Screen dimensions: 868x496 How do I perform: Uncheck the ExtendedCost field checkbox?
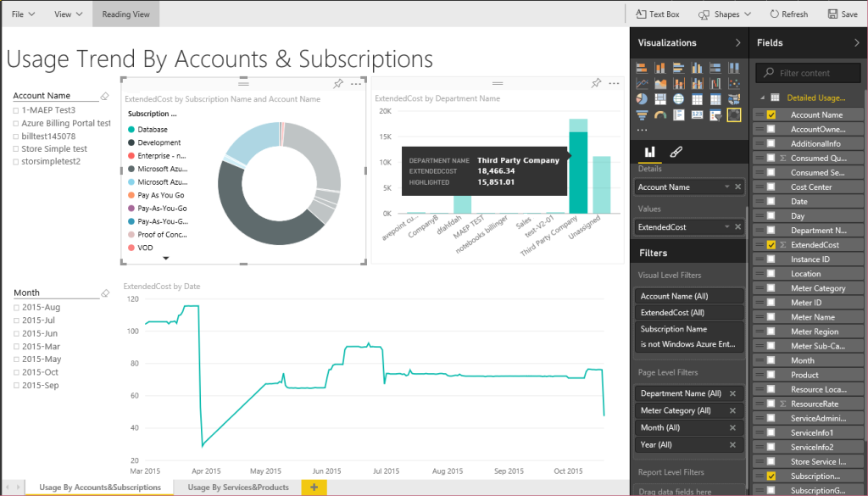[x=771, y=245]
